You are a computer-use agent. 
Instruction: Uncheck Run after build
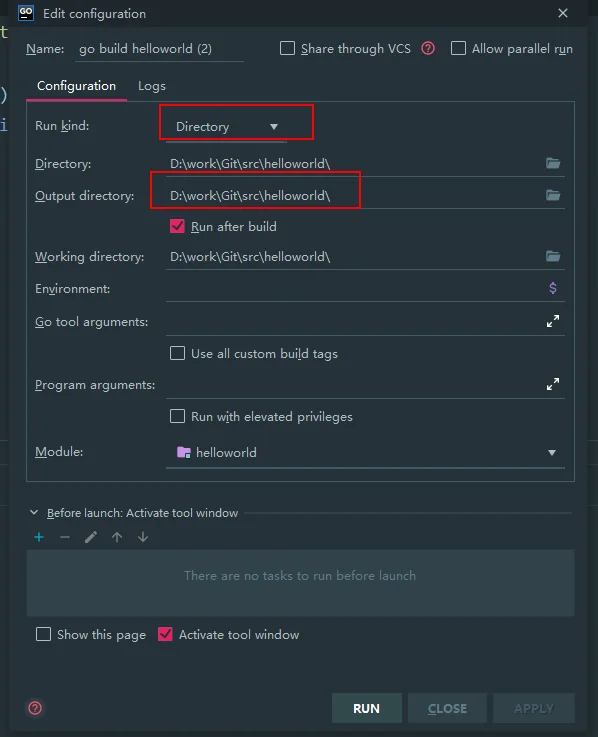tap(177, 226)
